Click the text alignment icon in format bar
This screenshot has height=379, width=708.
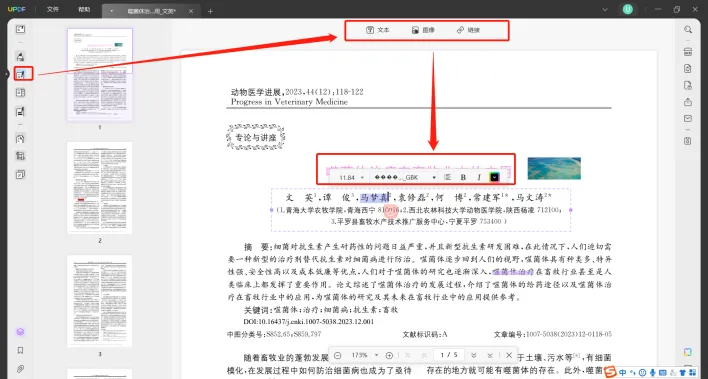coord(447,178)
